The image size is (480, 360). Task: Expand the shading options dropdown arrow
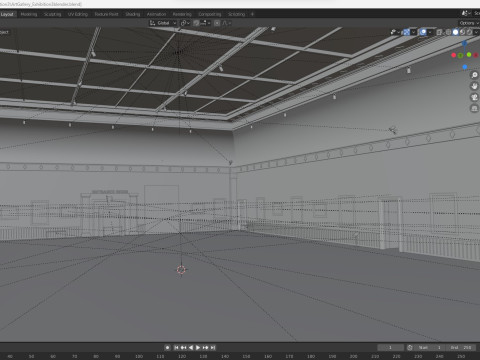tap(476, 32)
